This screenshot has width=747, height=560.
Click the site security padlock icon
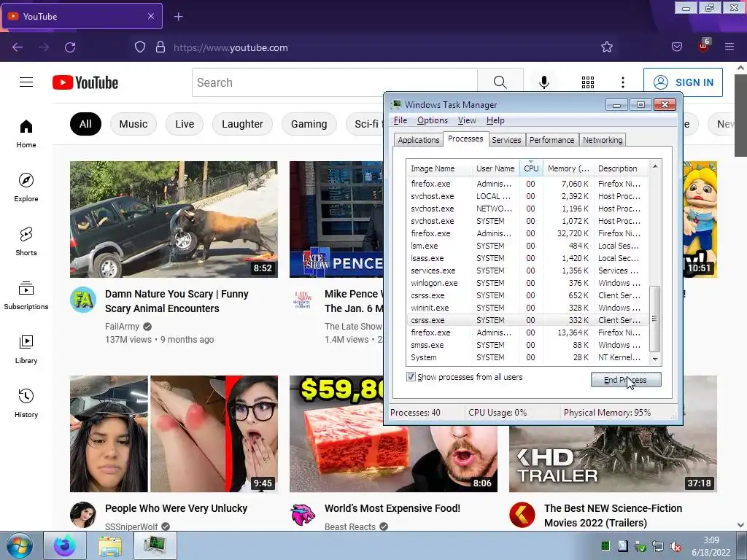click(160, 47)
